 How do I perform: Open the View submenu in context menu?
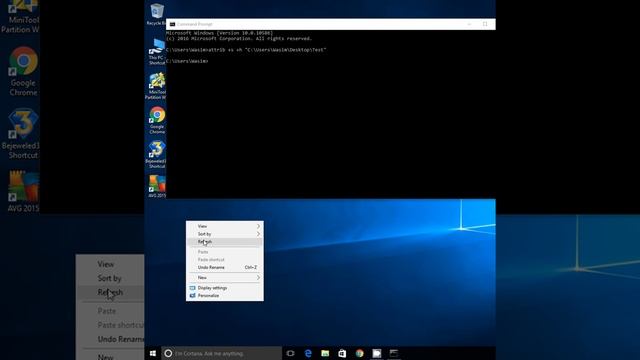pos(224,226)
